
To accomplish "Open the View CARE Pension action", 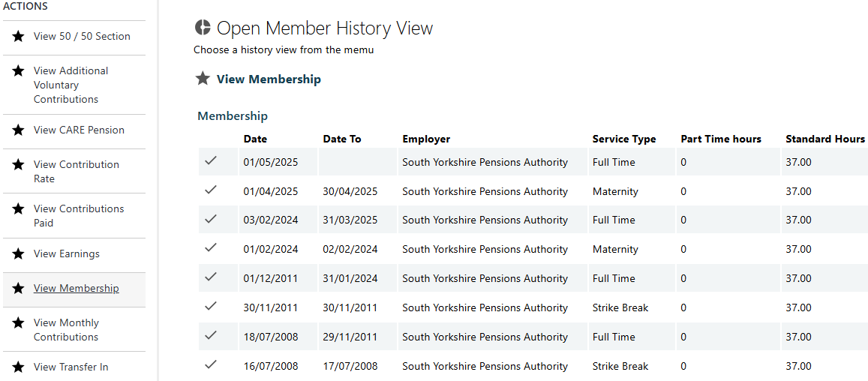I will click(79, 130).
